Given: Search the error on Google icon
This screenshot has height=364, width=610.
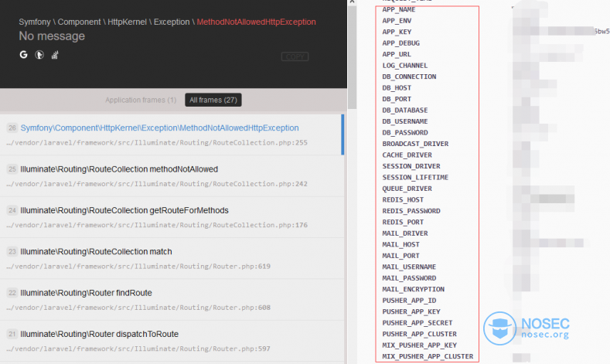Looking at the screenshot, I should pos(24,55).
